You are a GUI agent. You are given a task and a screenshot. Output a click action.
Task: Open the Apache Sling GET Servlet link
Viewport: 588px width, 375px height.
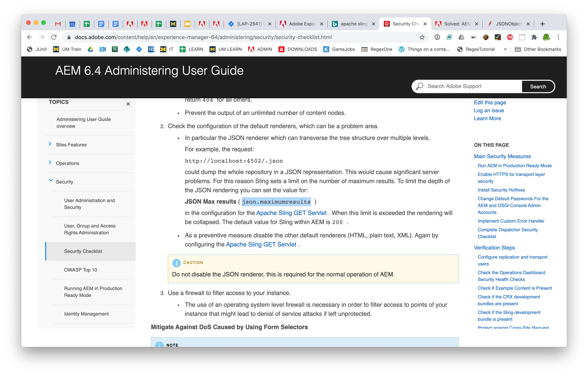tap(291, 213)
